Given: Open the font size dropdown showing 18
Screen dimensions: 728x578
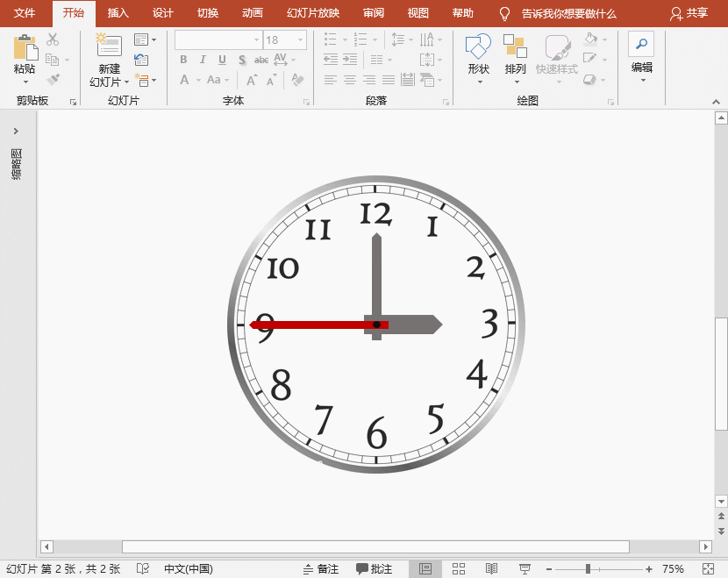Looking at the screenshot, I should (301, 40).
